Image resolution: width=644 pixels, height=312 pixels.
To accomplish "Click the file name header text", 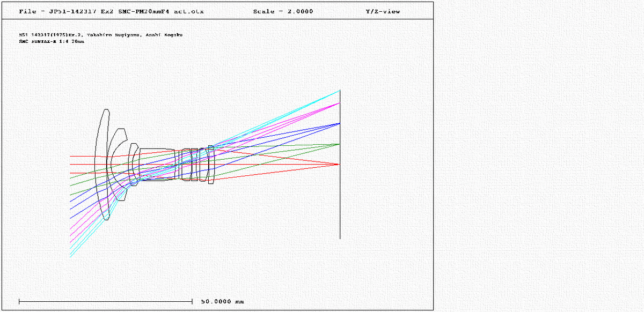I will pyautogui.click(x=111, y=11).
